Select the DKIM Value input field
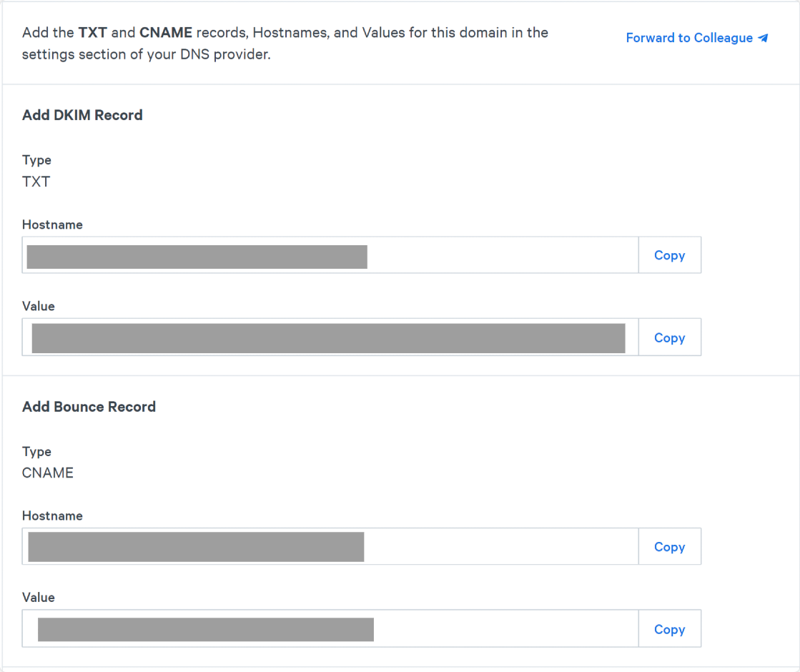800x672 pixels. coord(329,337)
